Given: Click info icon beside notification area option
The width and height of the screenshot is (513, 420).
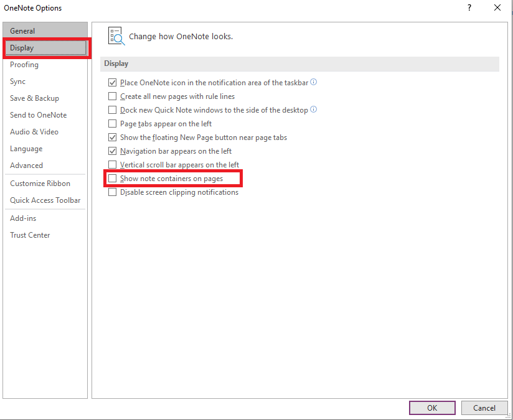Looking at the screenshot, I should pyautogui.click(x=314, y=82).
